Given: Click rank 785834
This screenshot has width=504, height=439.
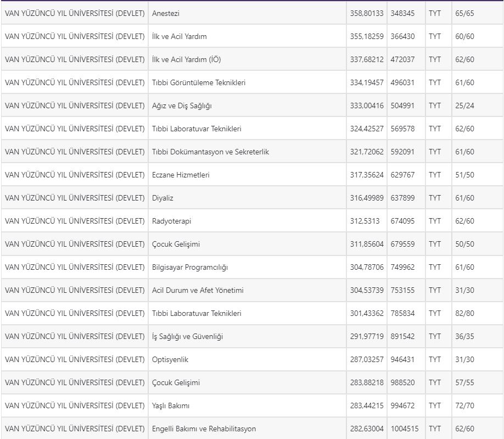Looking at the screenshot, I should pos(402,314).
